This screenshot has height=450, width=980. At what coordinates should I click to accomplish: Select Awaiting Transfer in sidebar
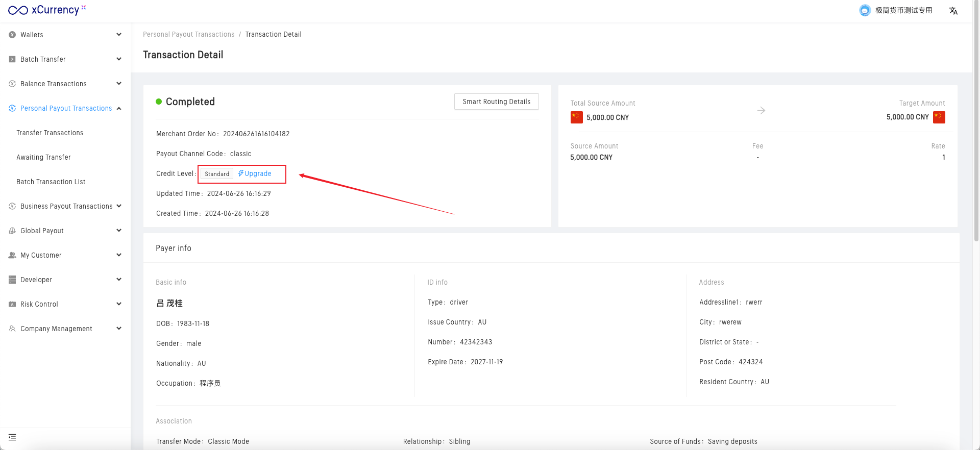click(43, 157)
